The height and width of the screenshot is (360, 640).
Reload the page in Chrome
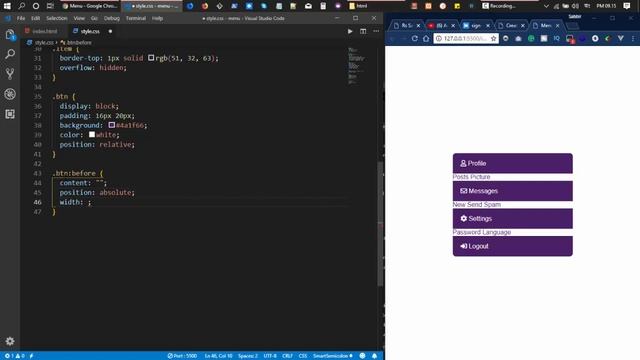(x=415, y=38)
